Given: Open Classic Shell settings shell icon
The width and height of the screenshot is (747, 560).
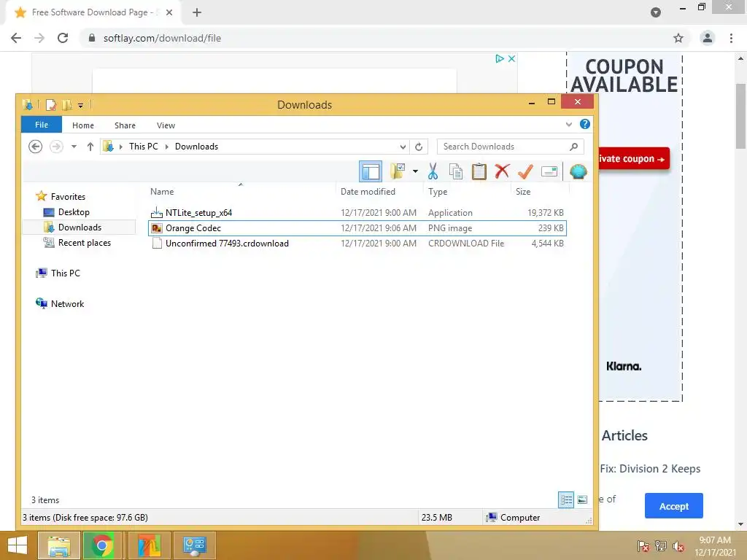Looking at the screenshot, I should tap(578, 171).
